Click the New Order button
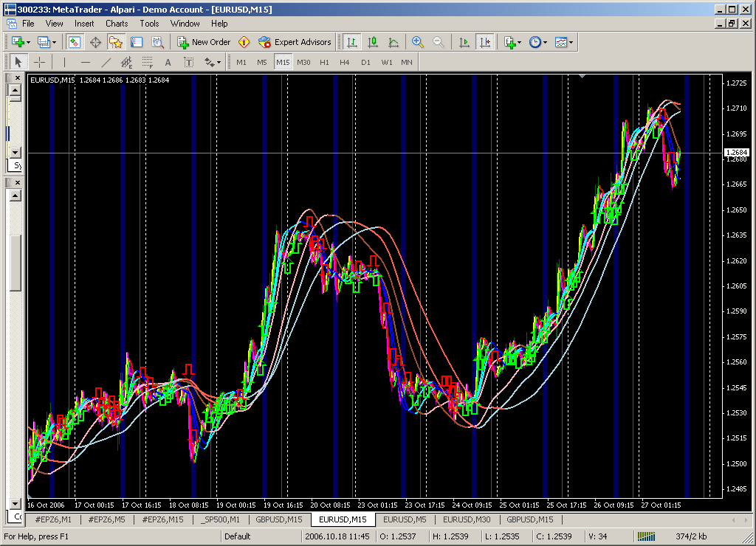The height and width of the screenshot is (546, 756). tap(204, 42)
